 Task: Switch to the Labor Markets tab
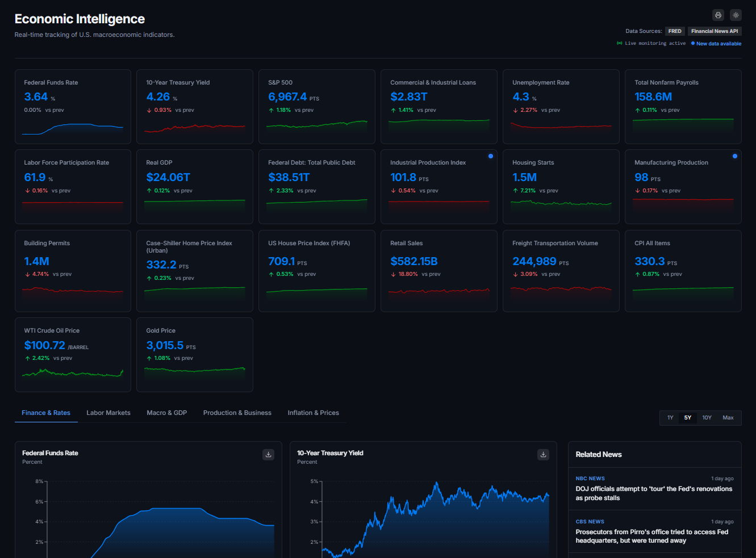click(x=108, y=413)
